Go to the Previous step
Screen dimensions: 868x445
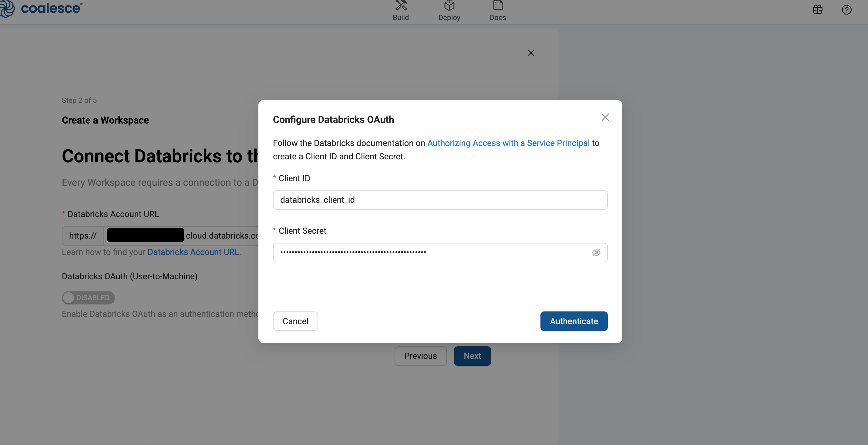[420, 356]
